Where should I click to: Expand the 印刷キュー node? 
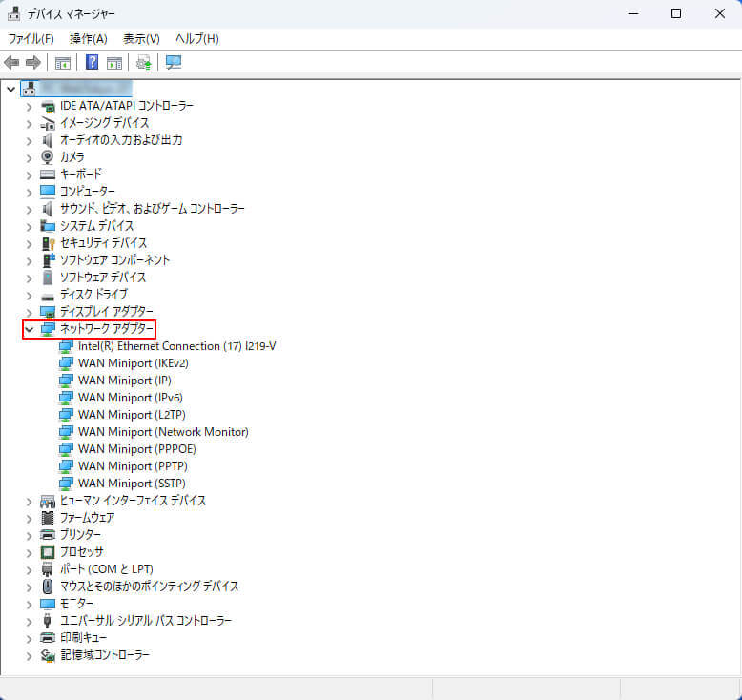coord(30,638)
